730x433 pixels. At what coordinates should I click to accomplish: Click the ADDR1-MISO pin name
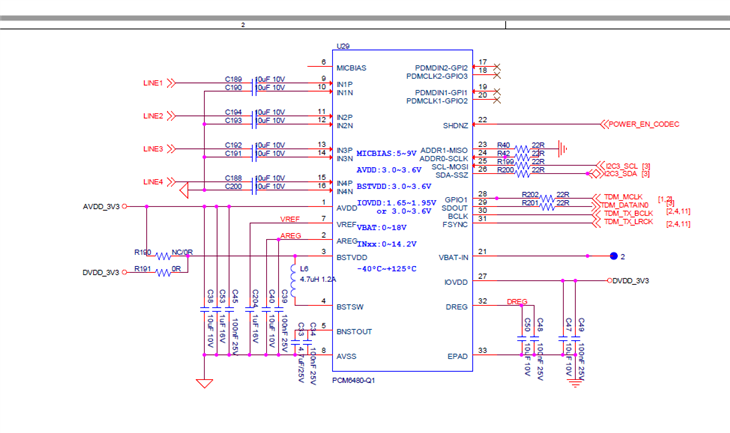tap(444, 150)
